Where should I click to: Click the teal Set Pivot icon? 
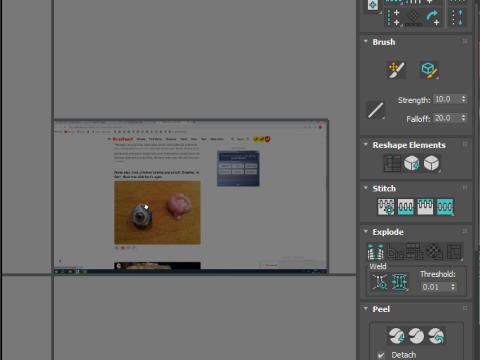[x=373, y=5]
